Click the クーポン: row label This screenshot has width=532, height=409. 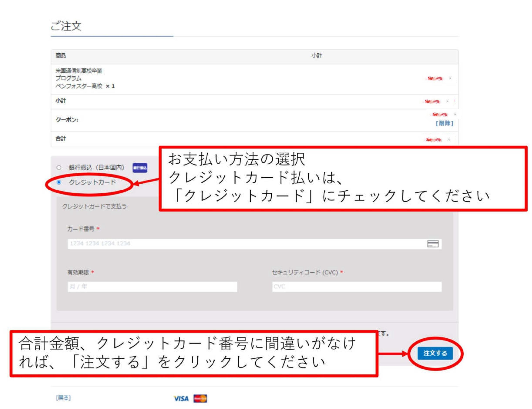pyautogui.click(x=67, y=120)
